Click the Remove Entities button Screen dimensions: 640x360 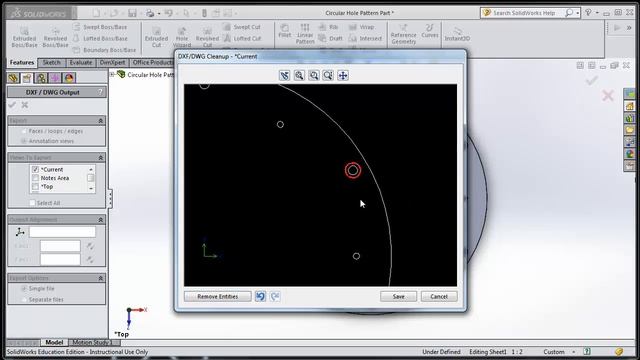coord(218,296)
